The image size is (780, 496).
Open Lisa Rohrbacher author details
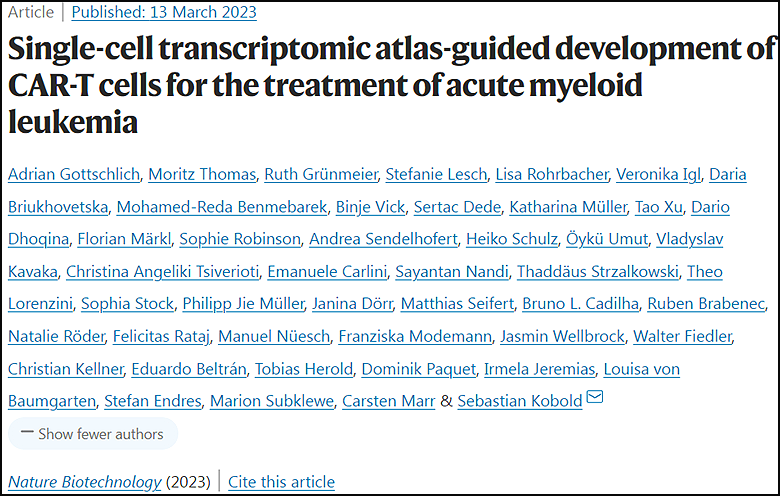[552, 174]
